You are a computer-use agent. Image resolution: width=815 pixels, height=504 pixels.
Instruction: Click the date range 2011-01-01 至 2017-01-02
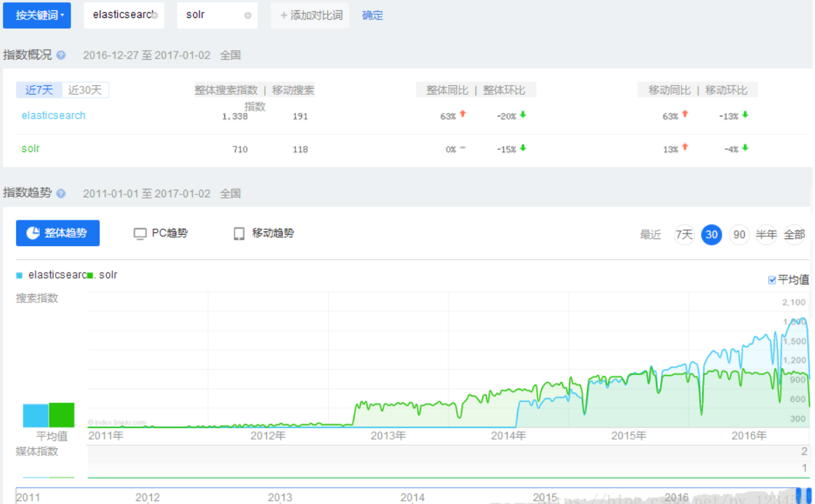(146, 193)
